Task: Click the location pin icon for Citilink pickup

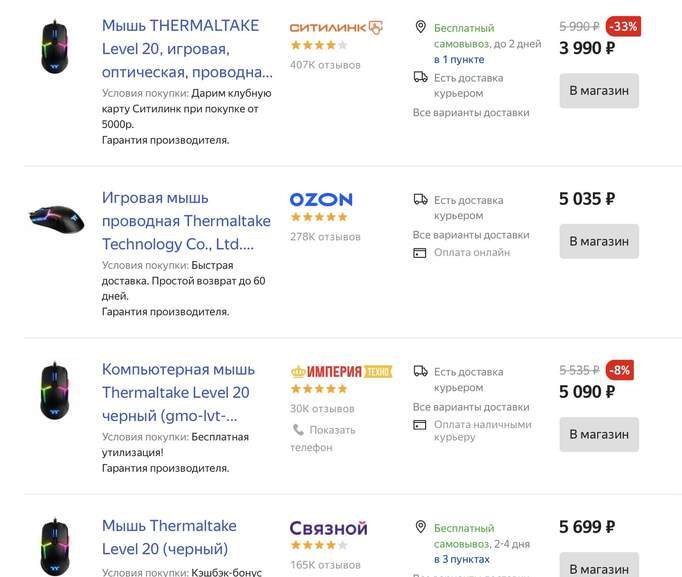Action: coord(421,27)
